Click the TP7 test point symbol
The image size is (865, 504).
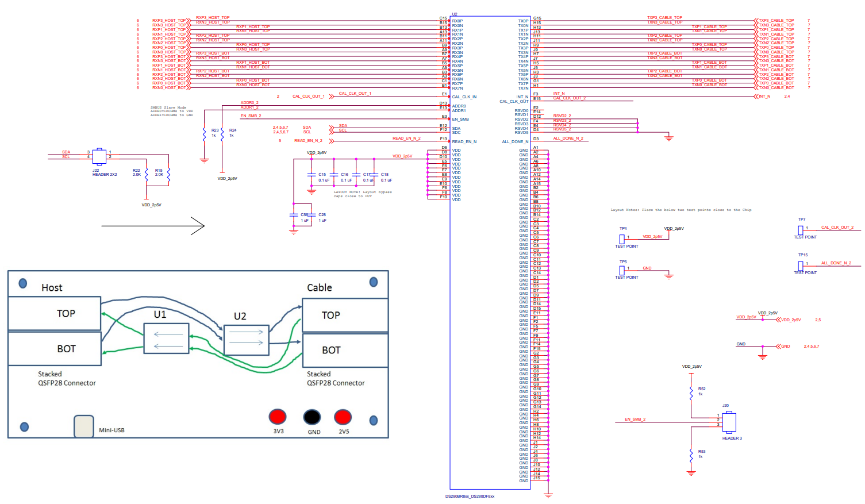click(800, 229)
